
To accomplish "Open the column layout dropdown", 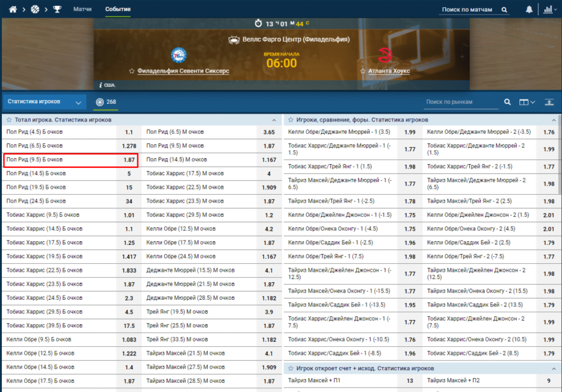I will pos(527,102).
